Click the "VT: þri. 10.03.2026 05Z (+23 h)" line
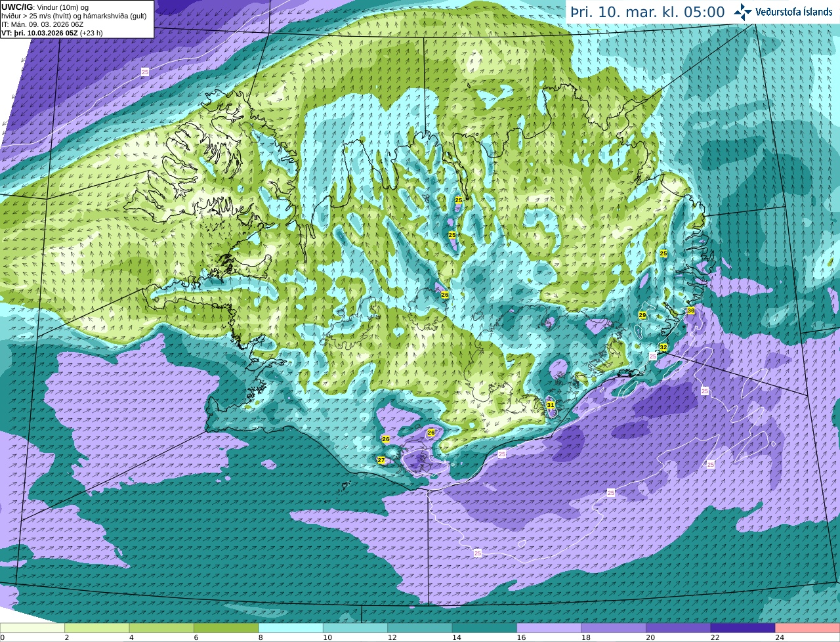Viewport: 840px width, 642px height. click(52, 33)
